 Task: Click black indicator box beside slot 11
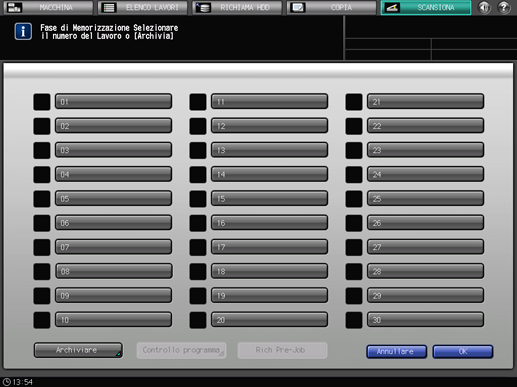pos(198,102)
